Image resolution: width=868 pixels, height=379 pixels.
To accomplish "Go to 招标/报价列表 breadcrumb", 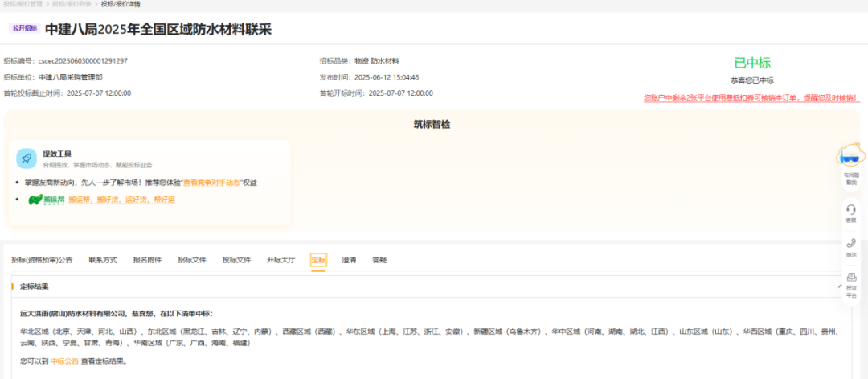I will 72,4.
